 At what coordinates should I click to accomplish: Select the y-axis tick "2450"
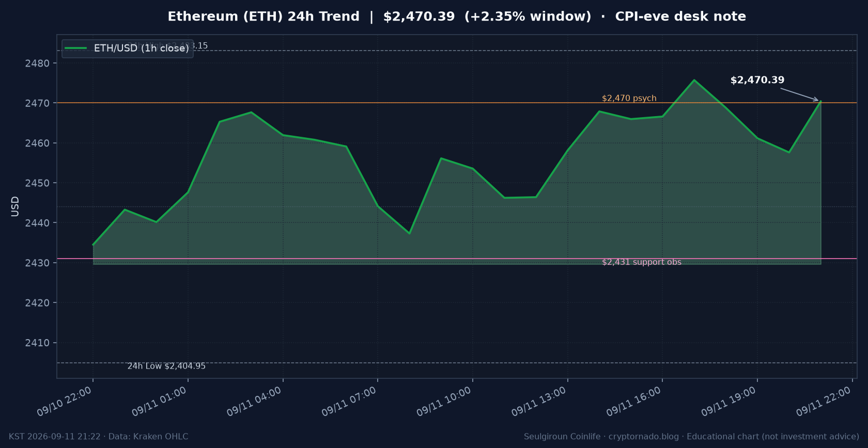[x=37, y=183]
